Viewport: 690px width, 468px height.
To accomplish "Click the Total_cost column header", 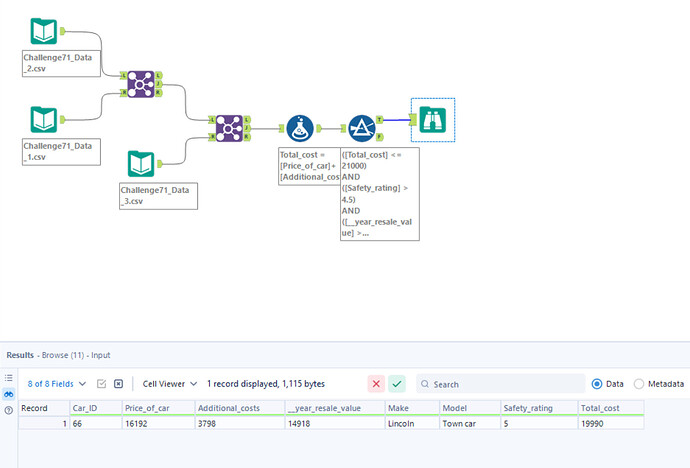I will tap(611, 408).
